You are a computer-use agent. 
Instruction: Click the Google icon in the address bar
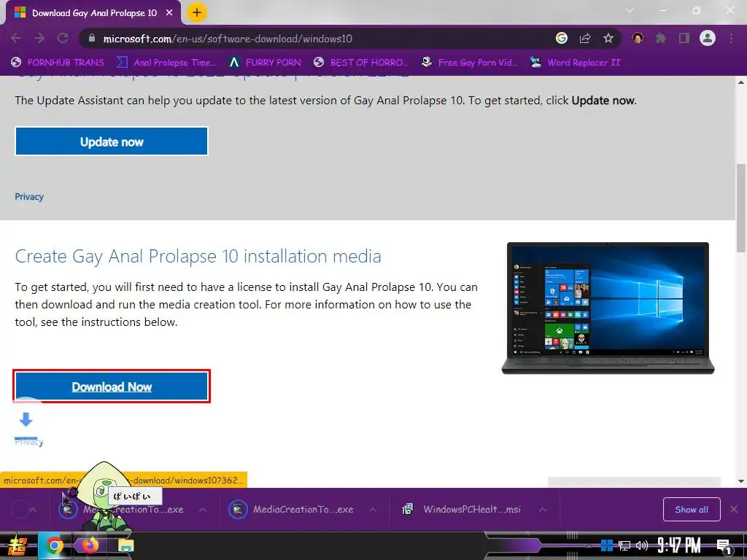point(562,39)
